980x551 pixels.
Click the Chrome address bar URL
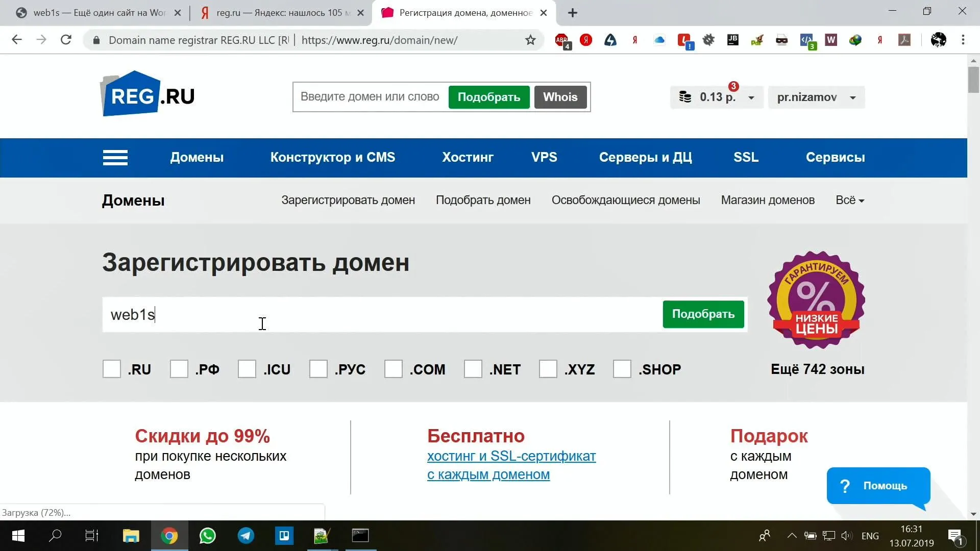379,40
